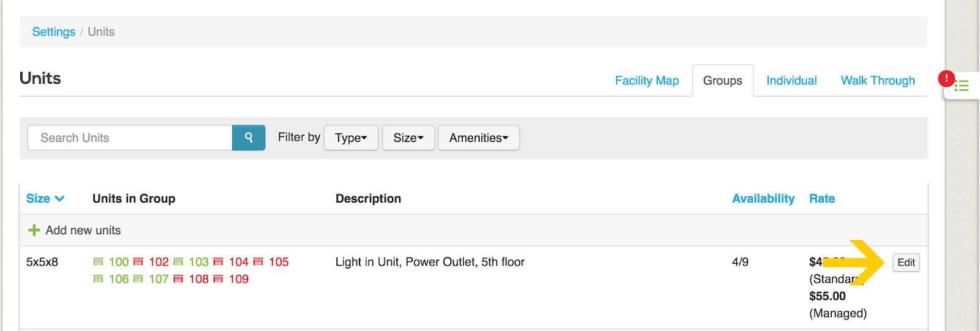Sort by the Size column chevron
This screenshot has height=331, width=980.
pos(59,199)
